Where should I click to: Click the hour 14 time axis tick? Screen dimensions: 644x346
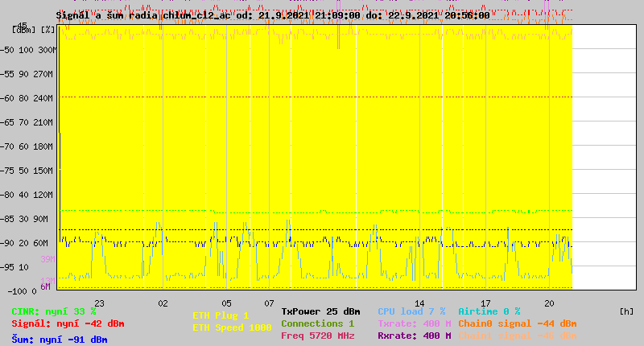(x=419, y=303)
